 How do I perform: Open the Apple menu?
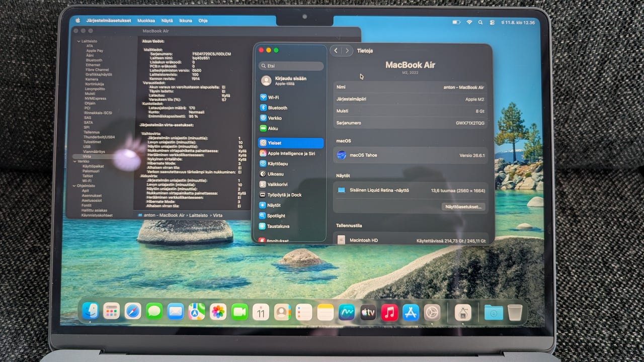point(78,21)
